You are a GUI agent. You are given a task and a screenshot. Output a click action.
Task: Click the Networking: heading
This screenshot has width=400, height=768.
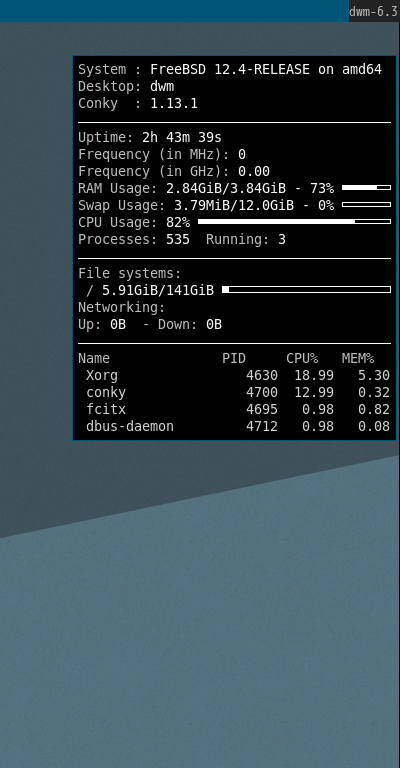[x=122, y=308]
